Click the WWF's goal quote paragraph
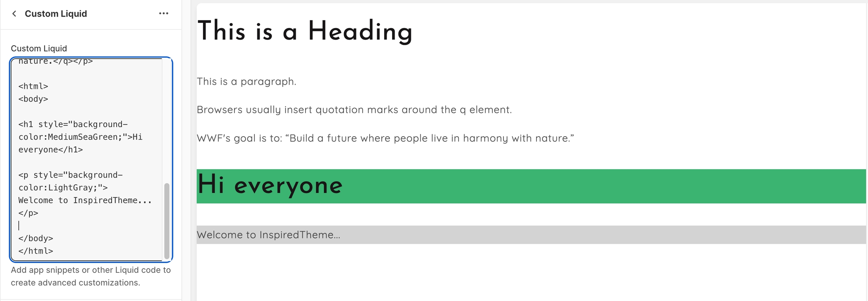Screen dimensions: 868x301 (x=385, y=138)
